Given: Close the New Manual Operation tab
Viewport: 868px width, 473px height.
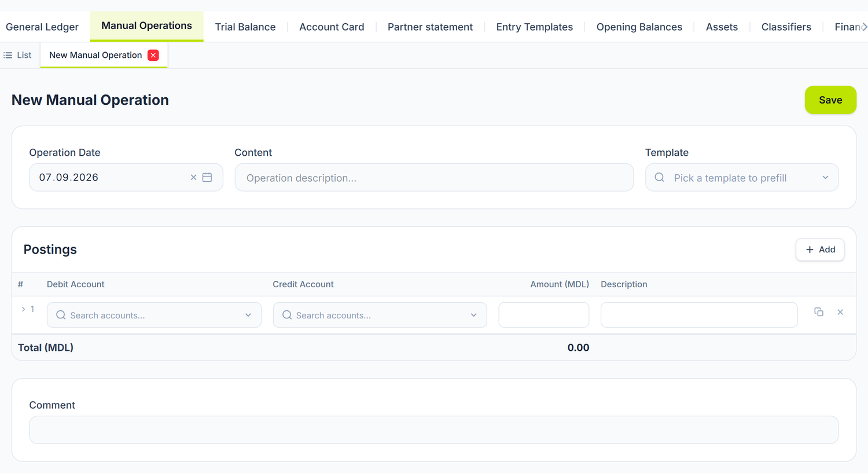Looking at the screenshot, I should pos(153,55).
